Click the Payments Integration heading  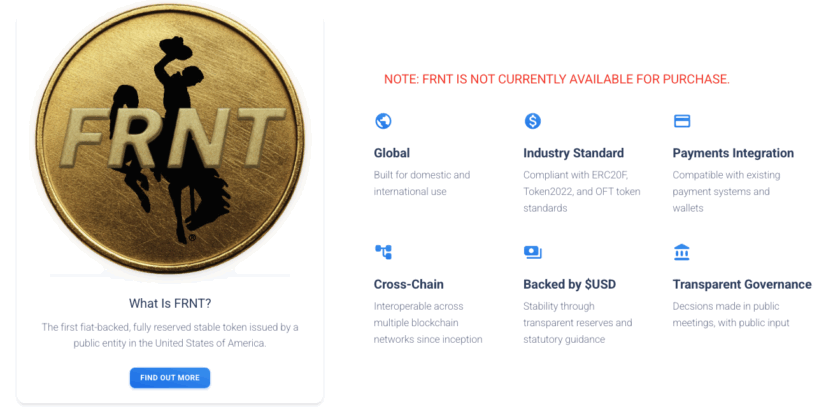[733, 153]
